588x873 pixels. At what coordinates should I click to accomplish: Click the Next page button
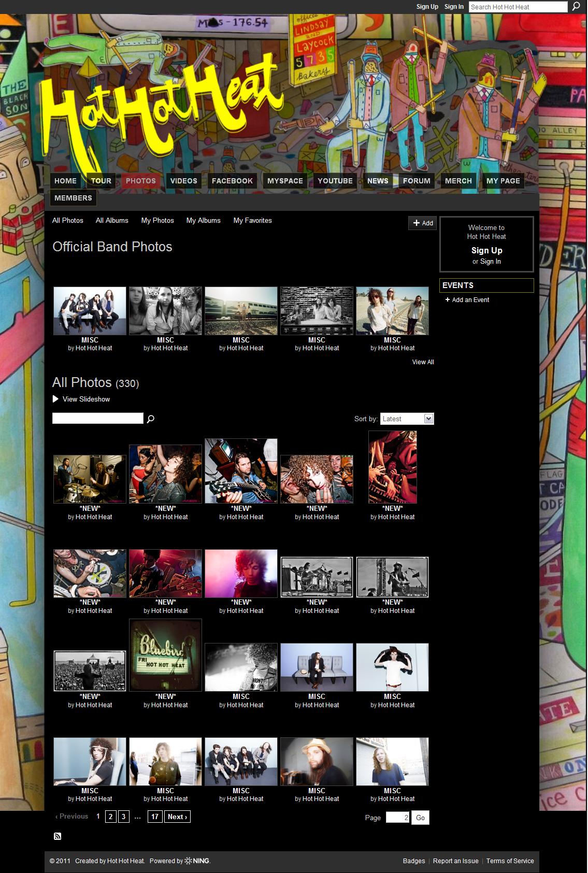pos(177,817)
